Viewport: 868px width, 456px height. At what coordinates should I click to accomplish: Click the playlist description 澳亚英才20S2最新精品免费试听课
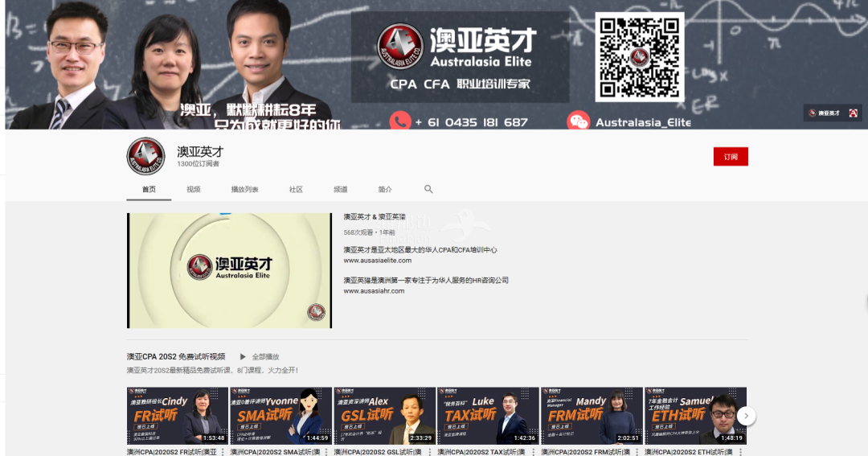pos(212,370)
